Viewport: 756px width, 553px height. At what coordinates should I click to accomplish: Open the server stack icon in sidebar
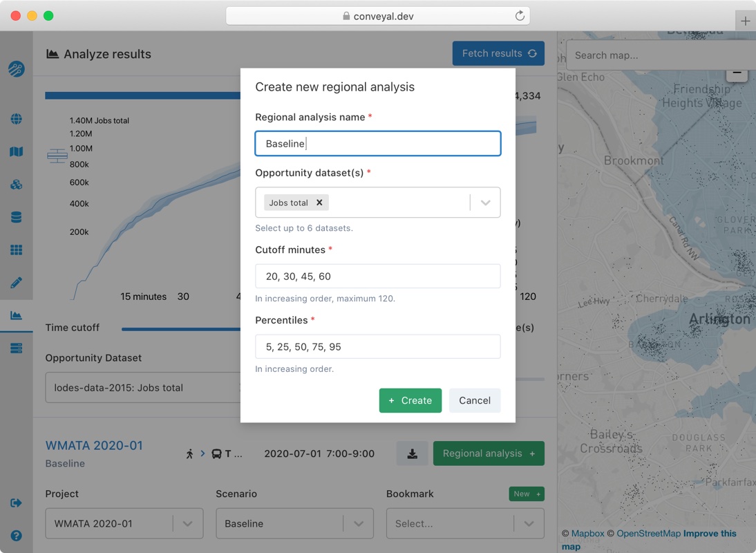point(17,348)
